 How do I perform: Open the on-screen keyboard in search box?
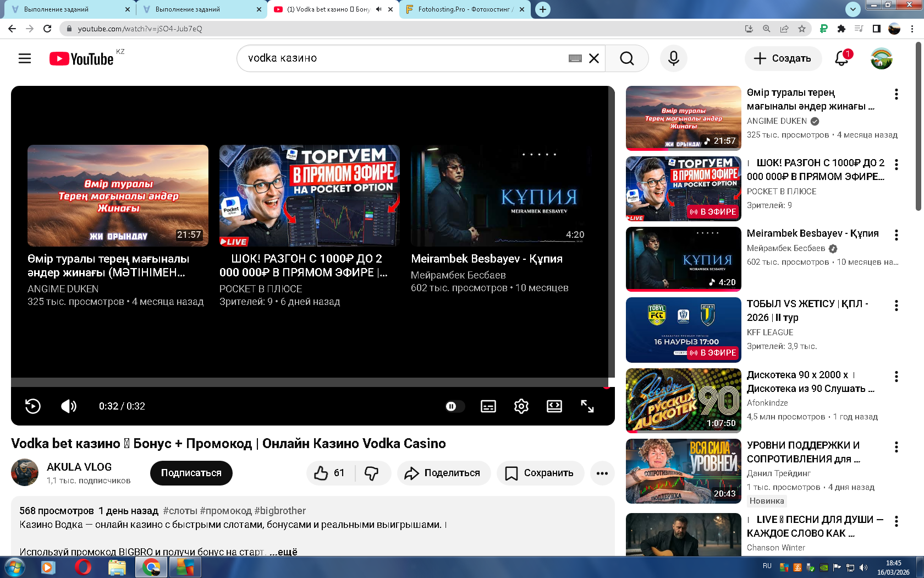tap(575, 58)
